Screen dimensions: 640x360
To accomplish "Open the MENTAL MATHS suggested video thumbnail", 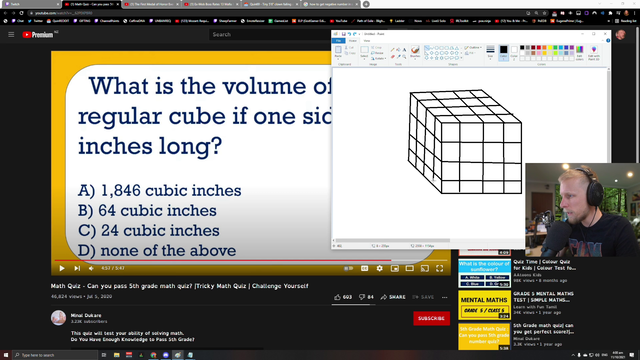I will point(484,305).
